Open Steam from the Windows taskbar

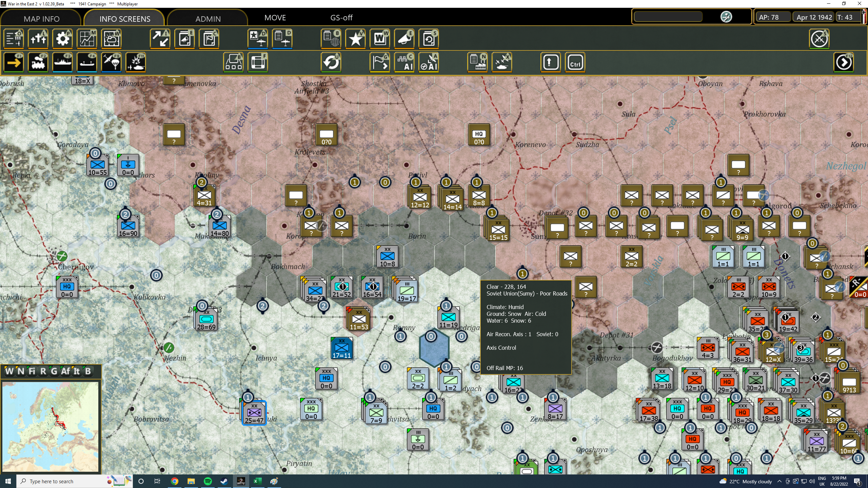click(224, 481)
